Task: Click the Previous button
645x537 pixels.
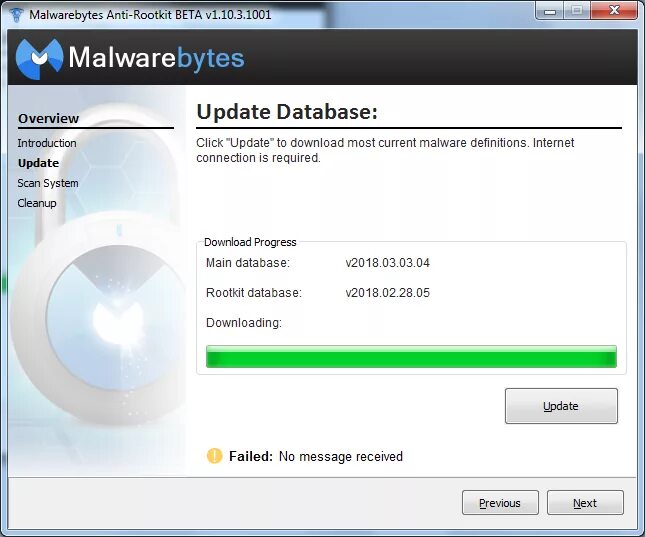Action: [500, 503]
